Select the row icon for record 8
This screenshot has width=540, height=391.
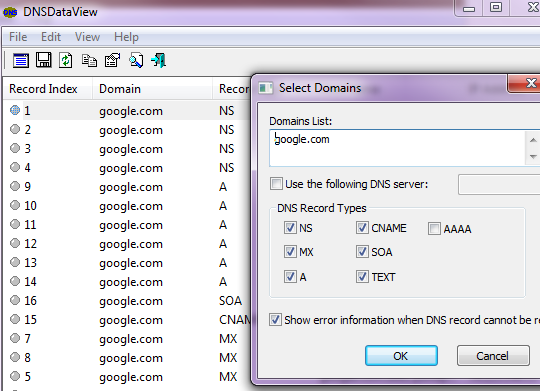[15, 357]
